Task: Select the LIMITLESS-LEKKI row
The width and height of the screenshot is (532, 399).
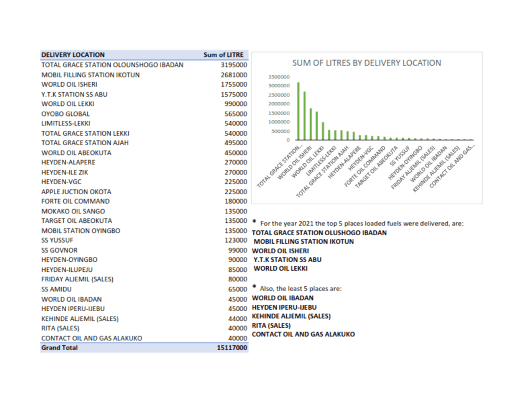Action: (144, 123)
